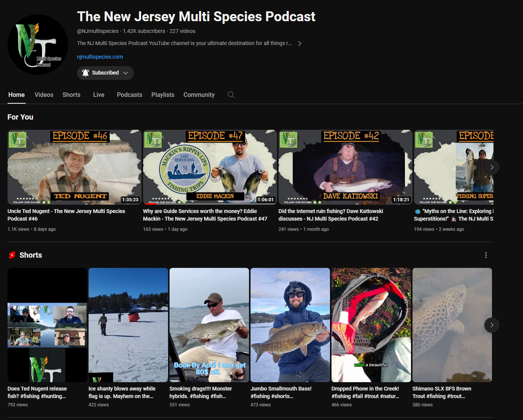Select the Playlists tab
This screenshot has height=420, width=523.
(163, 95)
